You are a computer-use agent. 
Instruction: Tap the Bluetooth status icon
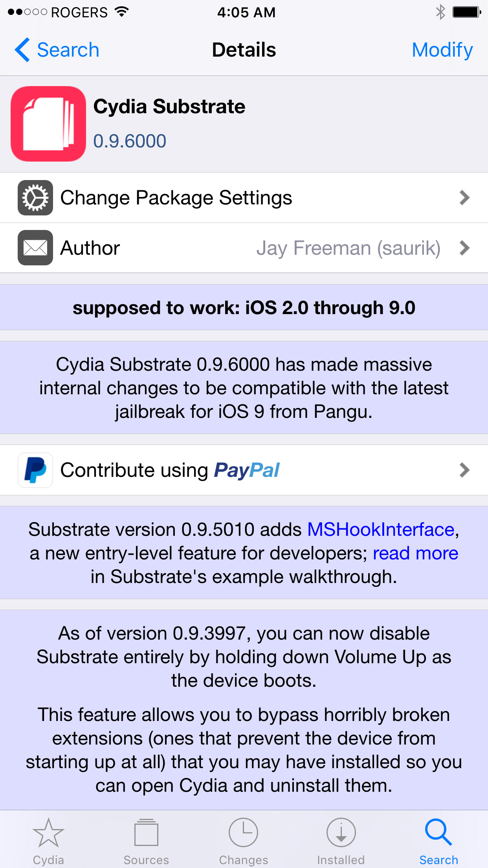(440, 12)
